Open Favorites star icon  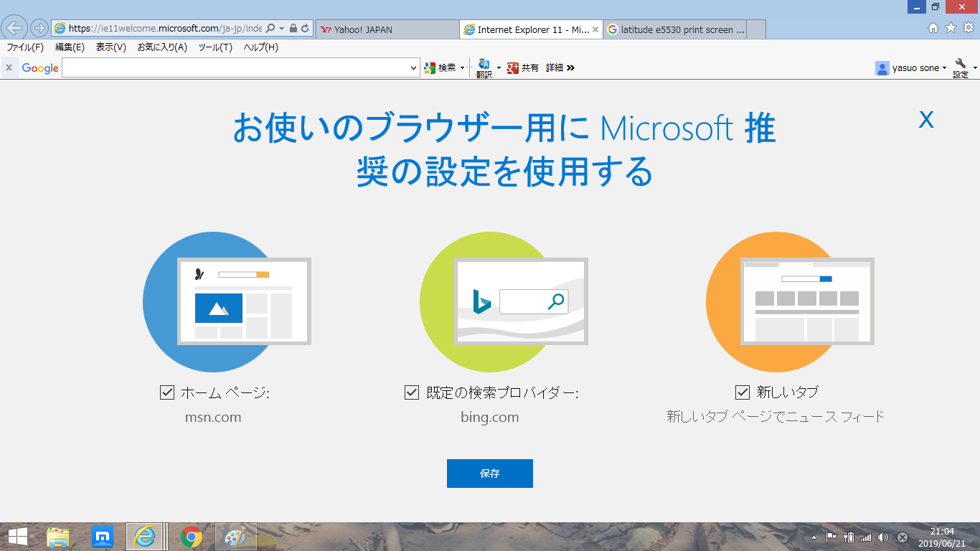(x=951, y=28)
